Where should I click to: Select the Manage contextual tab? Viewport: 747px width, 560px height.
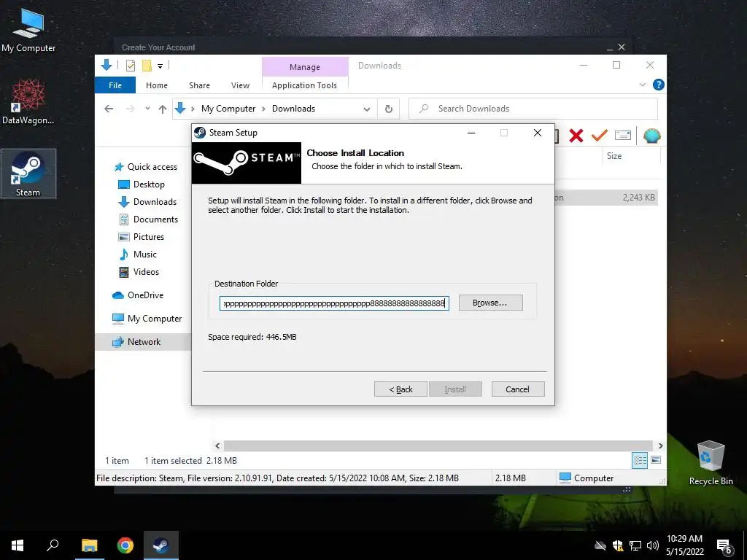click(x=305, y=67)
